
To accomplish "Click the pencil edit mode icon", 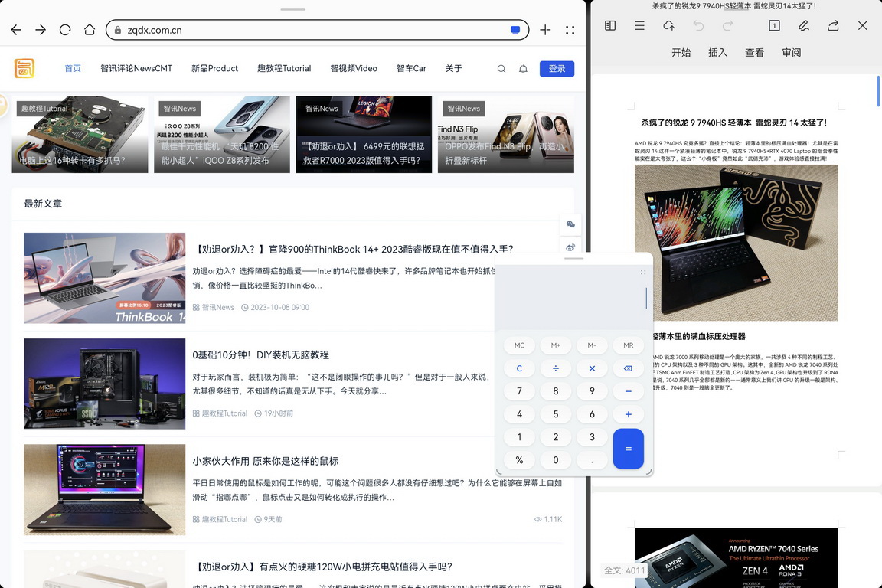I will [804, 25].
